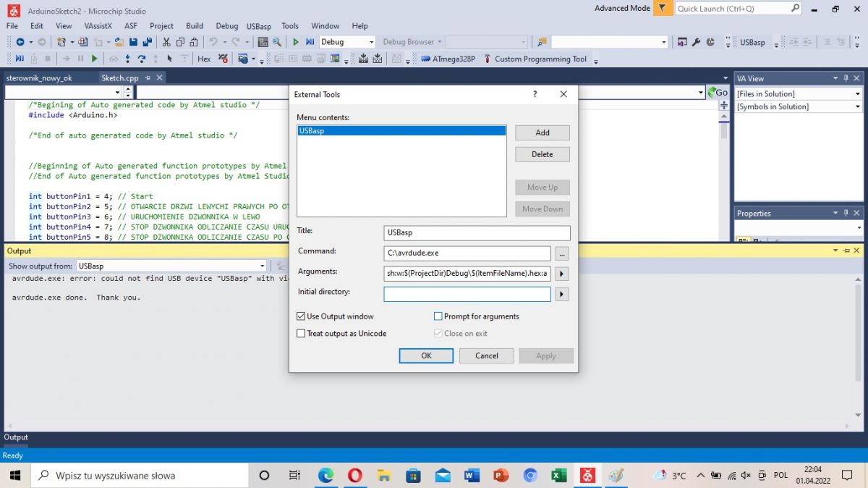The height and width of the screenshot is (488, 868).
Task: Click the wrench properties icon
Action: [x=696, y=42]
